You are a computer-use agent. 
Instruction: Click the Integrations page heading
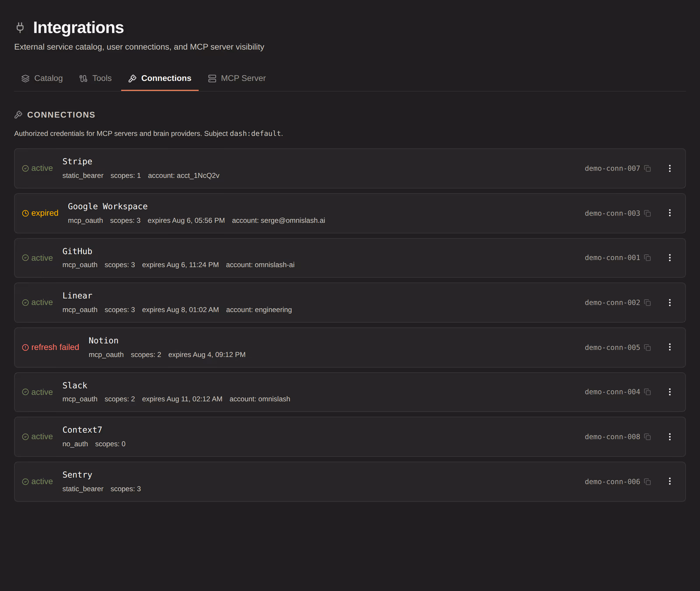tap(79, 28)
